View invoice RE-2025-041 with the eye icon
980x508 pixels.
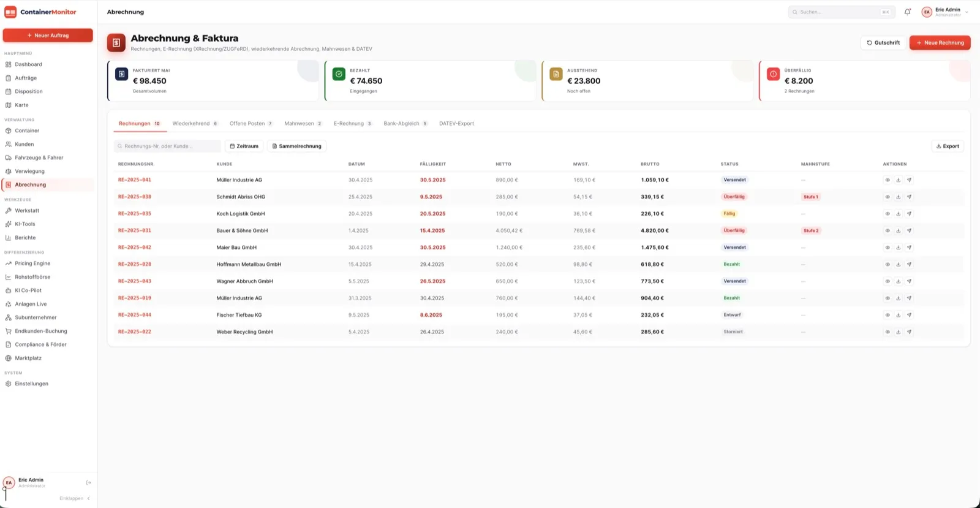click(x=887, y=180)
